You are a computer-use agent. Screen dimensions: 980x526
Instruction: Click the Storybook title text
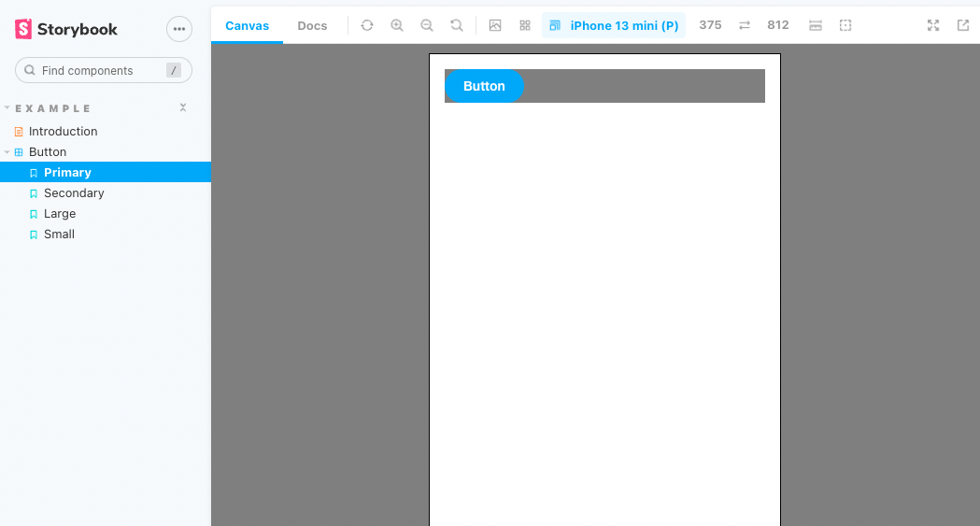pyautogui.click(x=78, y=29)
